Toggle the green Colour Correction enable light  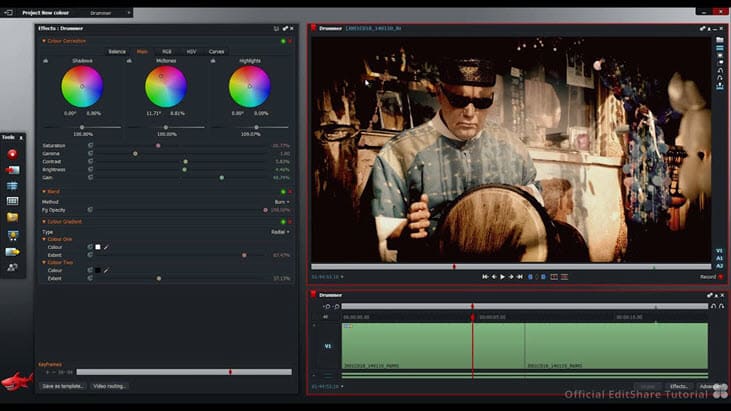pos(283,41)
